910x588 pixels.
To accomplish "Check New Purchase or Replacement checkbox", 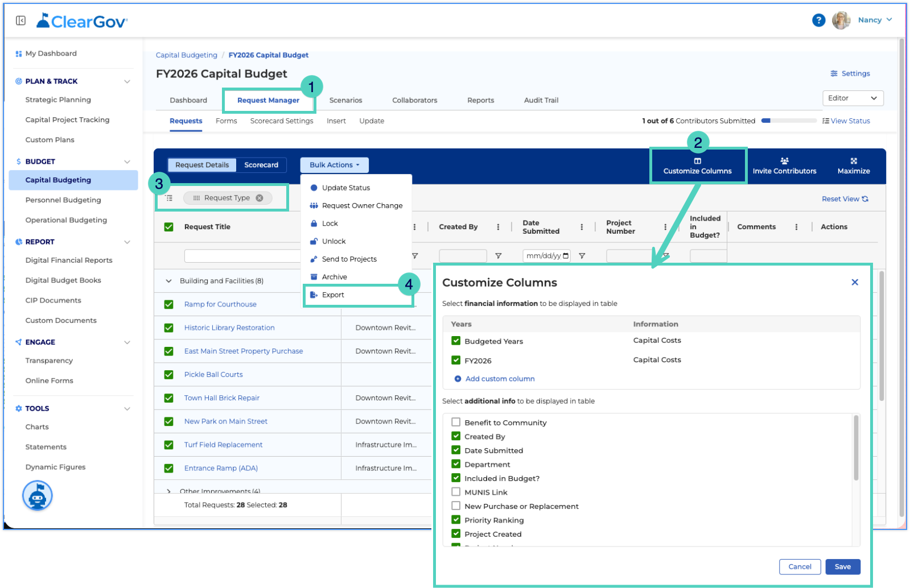I will 456,506.
